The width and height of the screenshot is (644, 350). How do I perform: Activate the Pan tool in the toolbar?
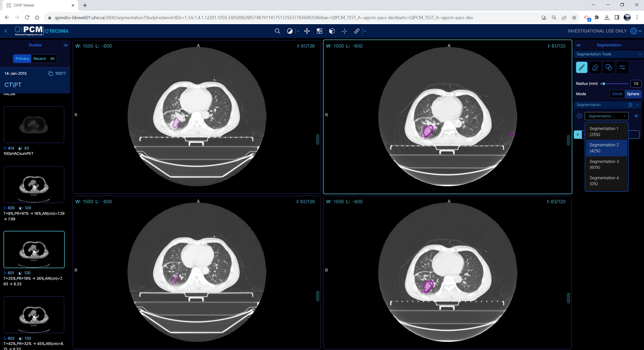point(307,31)
